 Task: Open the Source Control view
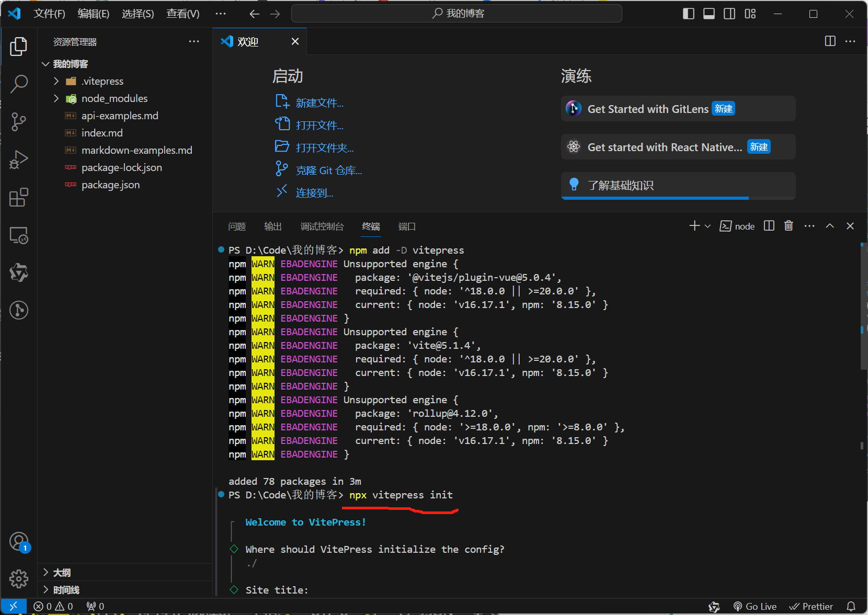point(19,122)
